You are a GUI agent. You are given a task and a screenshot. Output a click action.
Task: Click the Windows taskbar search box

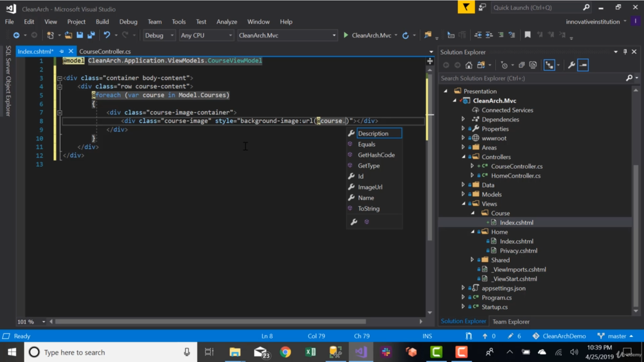click(111, 352)
